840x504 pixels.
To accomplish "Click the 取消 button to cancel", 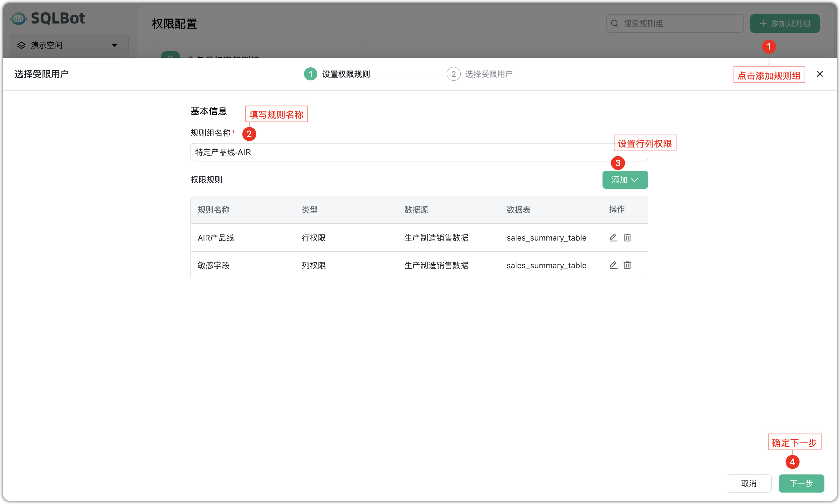I will (x=749, y=483).
